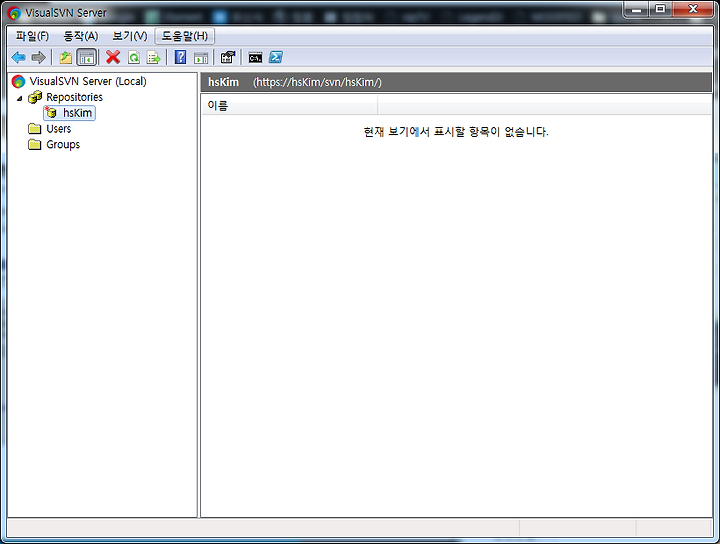
Task: Go back with the blue left arrow
Action: (x=18, y=57)
